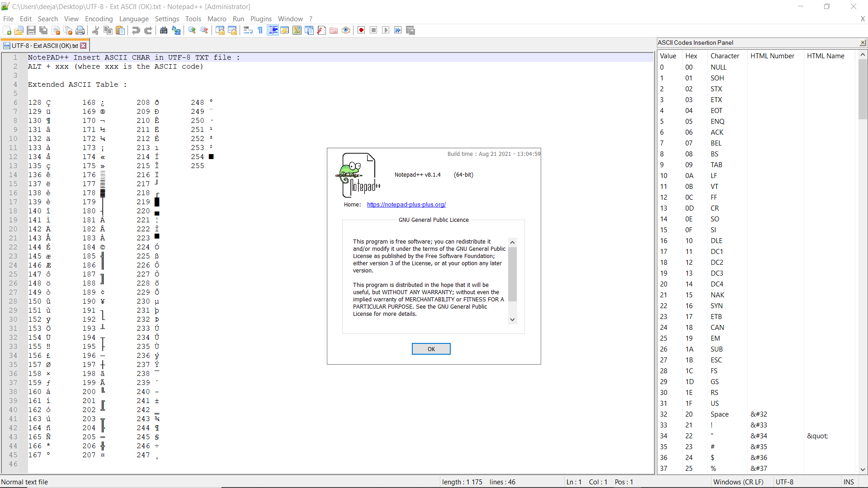Click the licence text scrollbar thumb

512,274
